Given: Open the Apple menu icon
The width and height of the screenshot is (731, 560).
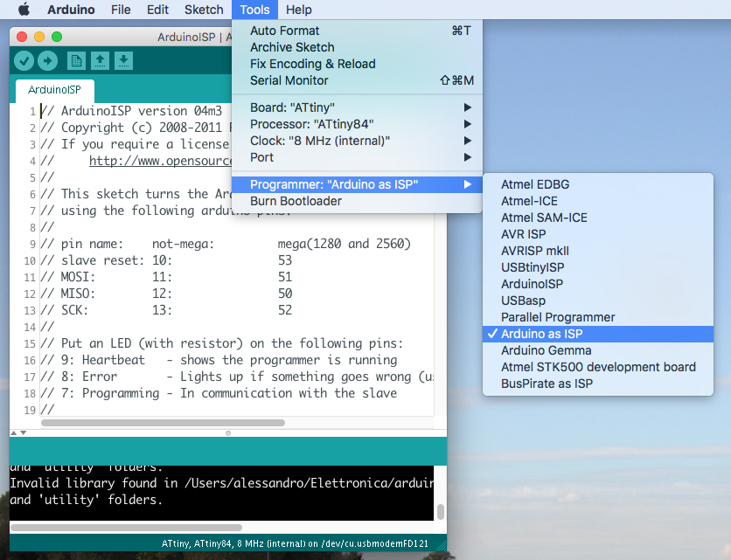Looking at the screenshot, I should point(24,10).
